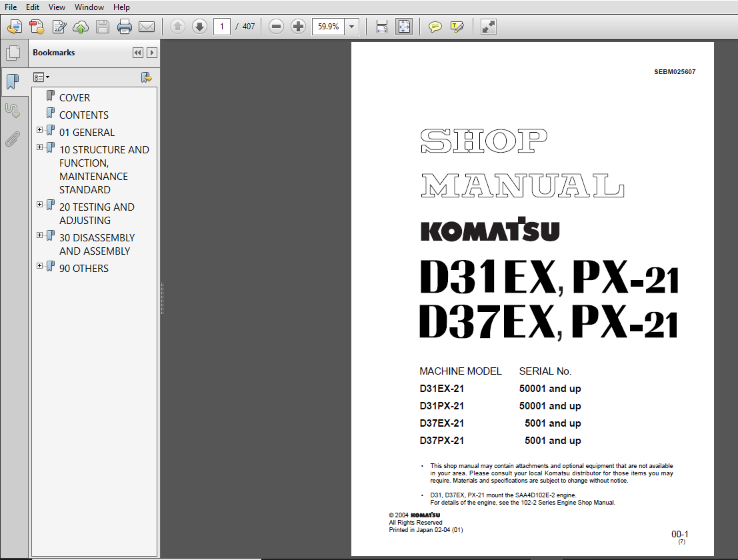Viewport: 738px width, 560px height.
Task: Zoom out with minus button
Action: pyautogui.click(x=276, y=27)
